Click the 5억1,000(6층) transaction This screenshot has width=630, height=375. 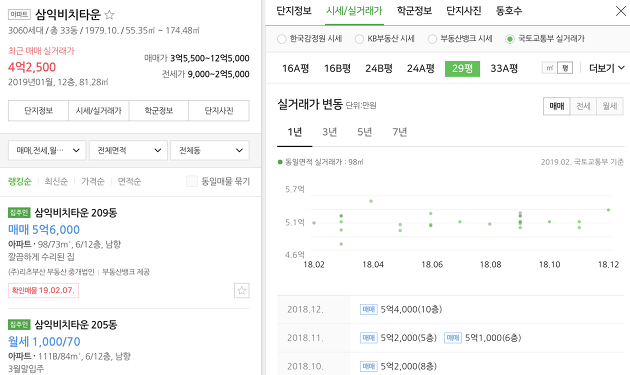[493, 338]
